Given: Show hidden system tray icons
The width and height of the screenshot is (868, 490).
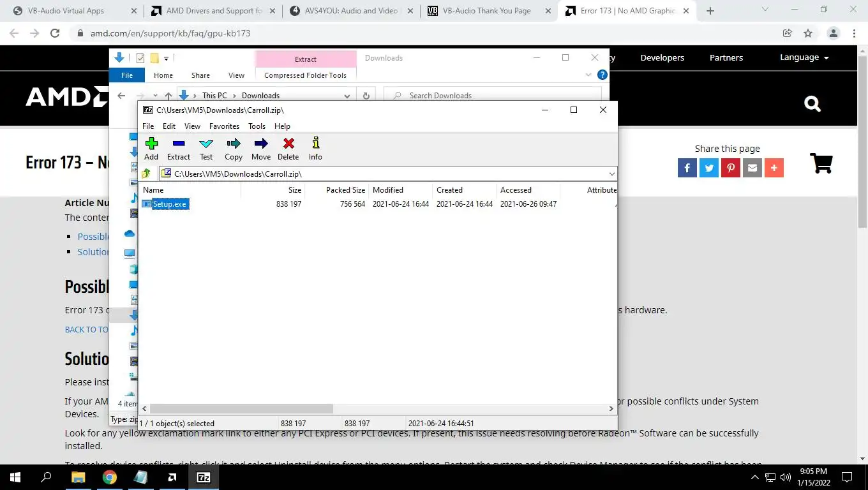Looking at the screenshot, I should [755, 477].
